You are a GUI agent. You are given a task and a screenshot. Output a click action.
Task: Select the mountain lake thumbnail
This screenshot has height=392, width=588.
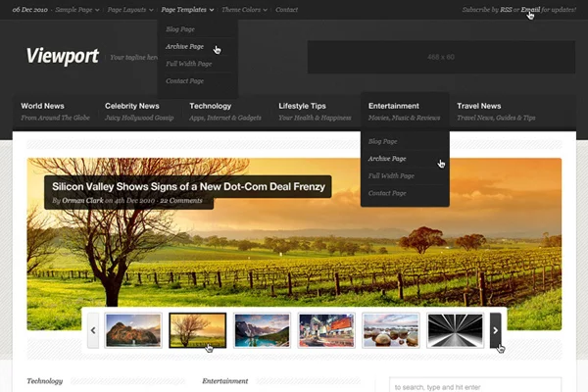coord(262,330)
